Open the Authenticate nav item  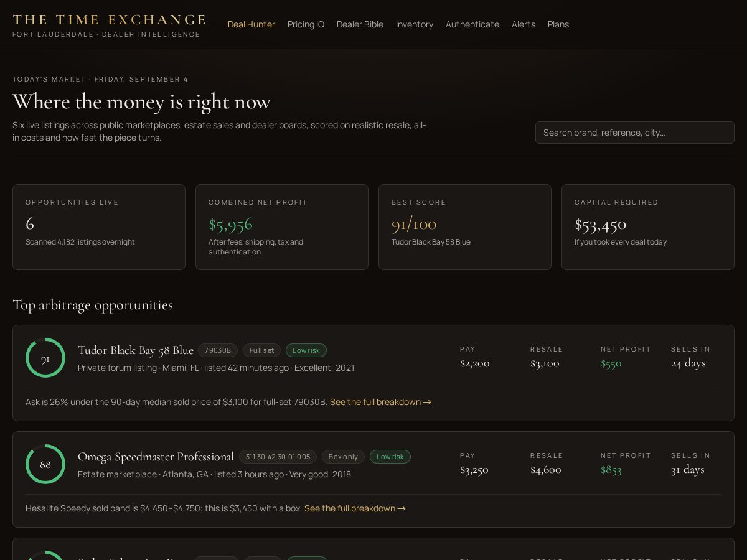pos(472,24)
